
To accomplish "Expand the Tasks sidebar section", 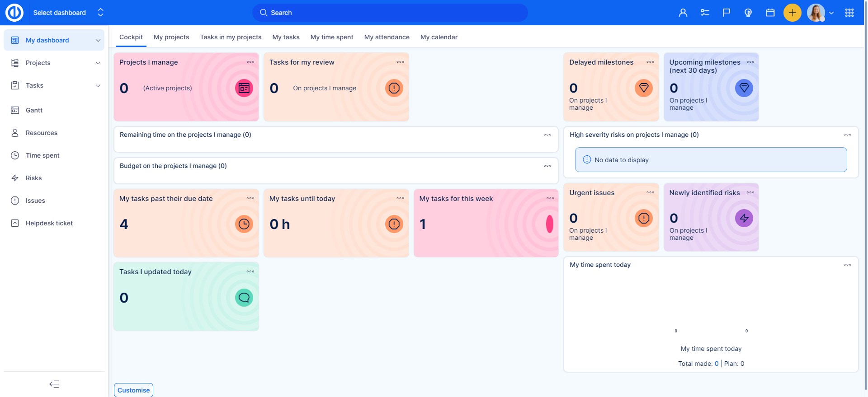I will [x=98, y=85].
